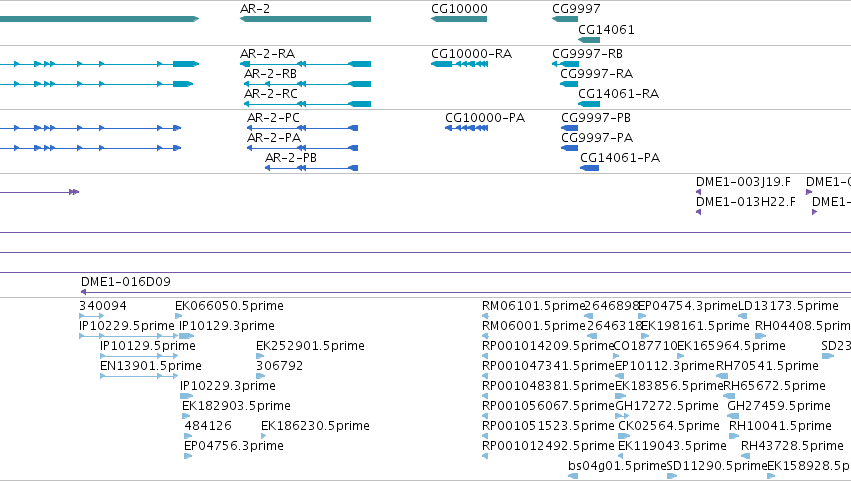Select the CG14061 gene bar
The width and height of the screenshot is (851, 481).
589,40
